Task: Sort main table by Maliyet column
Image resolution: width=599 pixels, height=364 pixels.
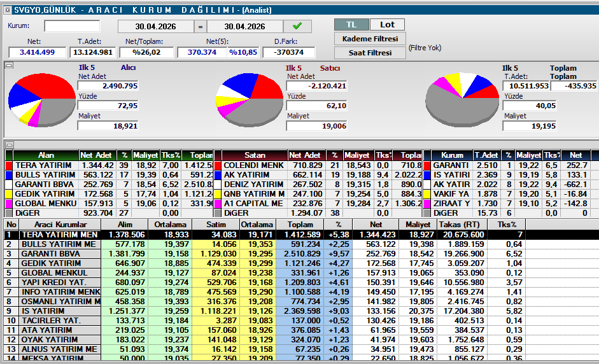Action: [x=418, y=225]
